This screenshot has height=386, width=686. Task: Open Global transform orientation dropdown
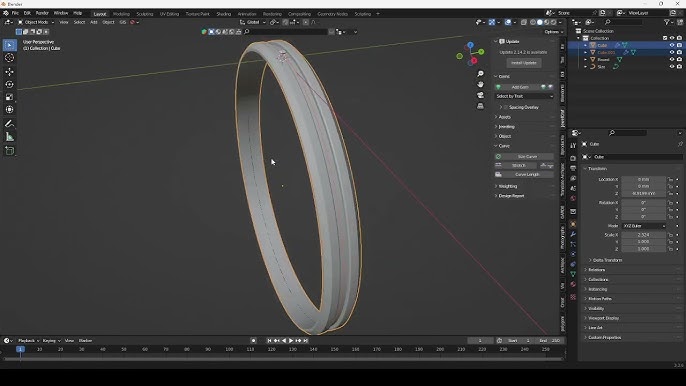253,22
